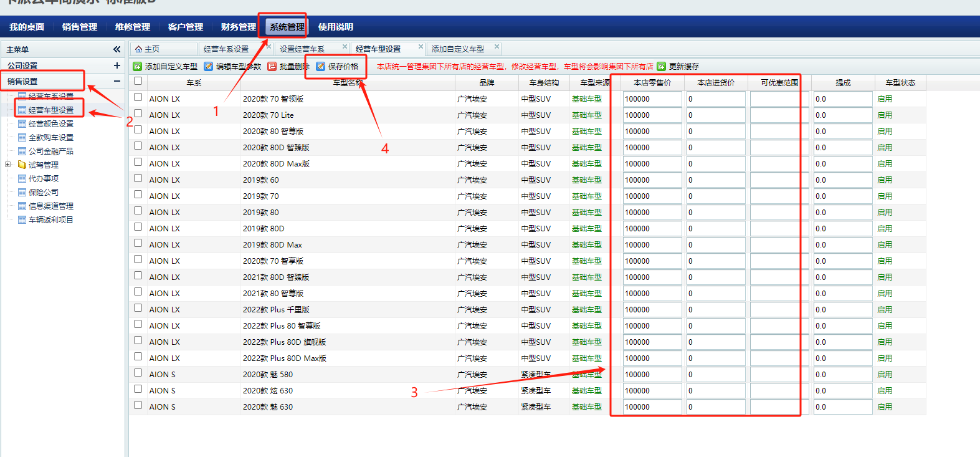The height and width of the screenshot is (457, 980).
Task: Select checkbox for AION S 2020款 魅 580
Action: point(138,373)
